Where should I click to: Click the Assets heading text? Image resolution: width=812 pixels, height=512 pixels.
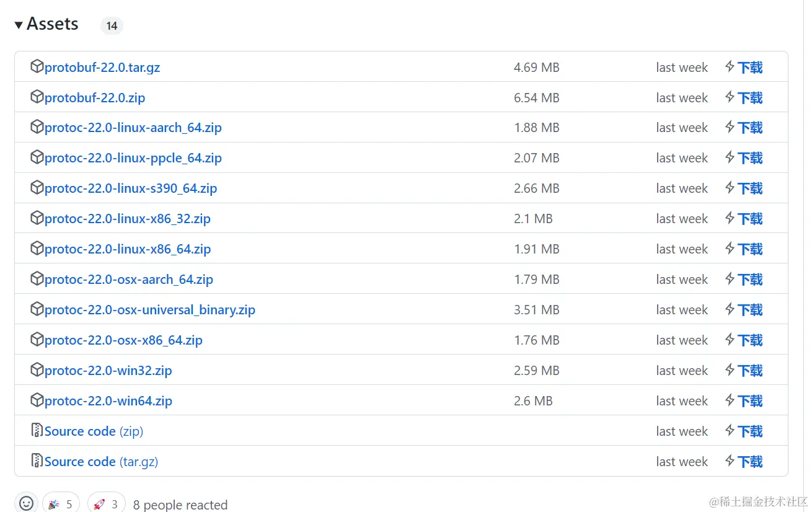click(53, 24)
